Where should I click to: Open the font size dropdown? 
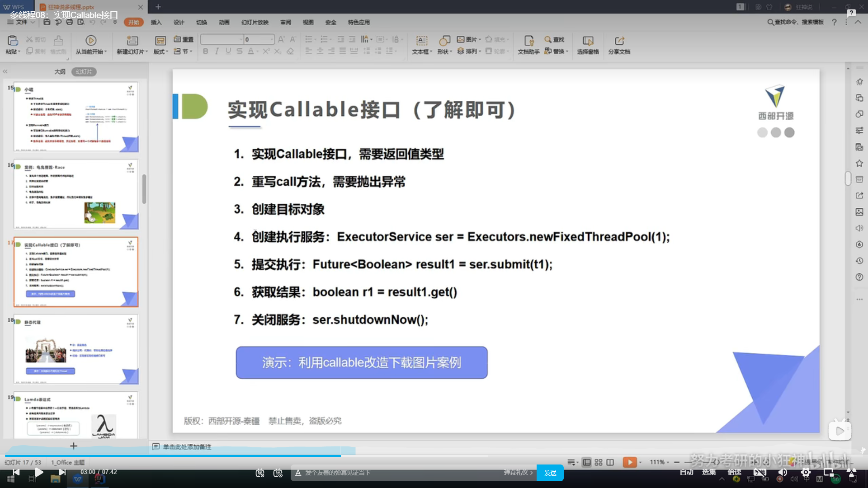(x=272, y=39)
